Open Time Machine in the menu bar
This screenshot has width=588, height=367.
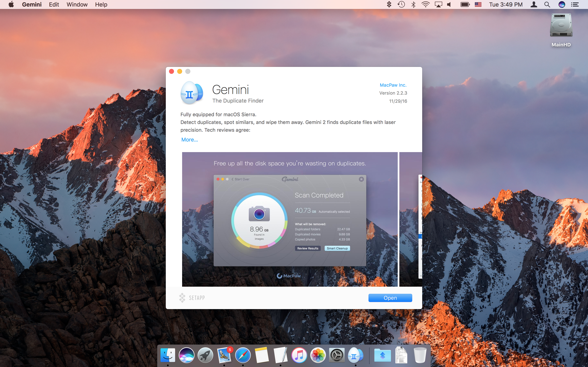(x=401, y=4)
